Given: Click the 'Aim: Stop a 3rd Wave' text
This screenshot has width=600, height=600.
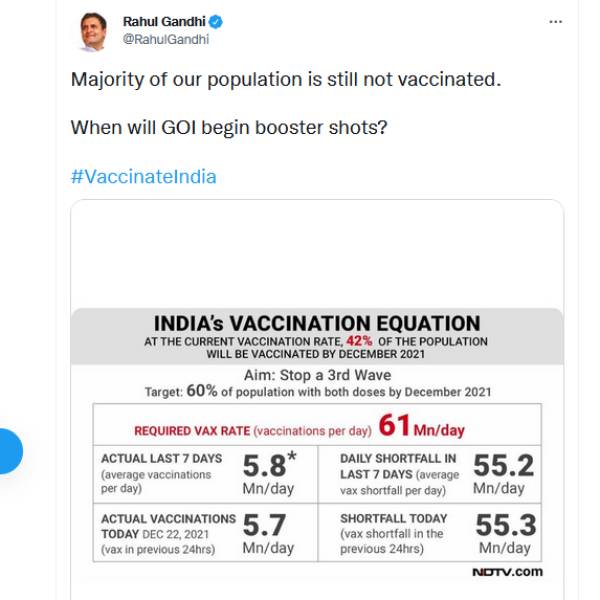Looking at the screenshot, I should tap(317, 375).
